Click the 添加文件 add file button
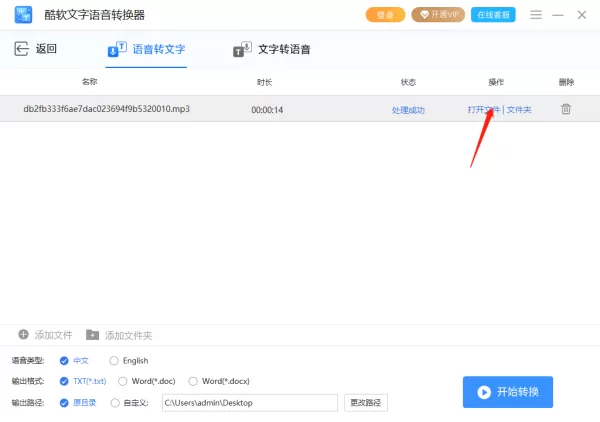The height and width of the screenshot is (422, 600). point(45,335)
